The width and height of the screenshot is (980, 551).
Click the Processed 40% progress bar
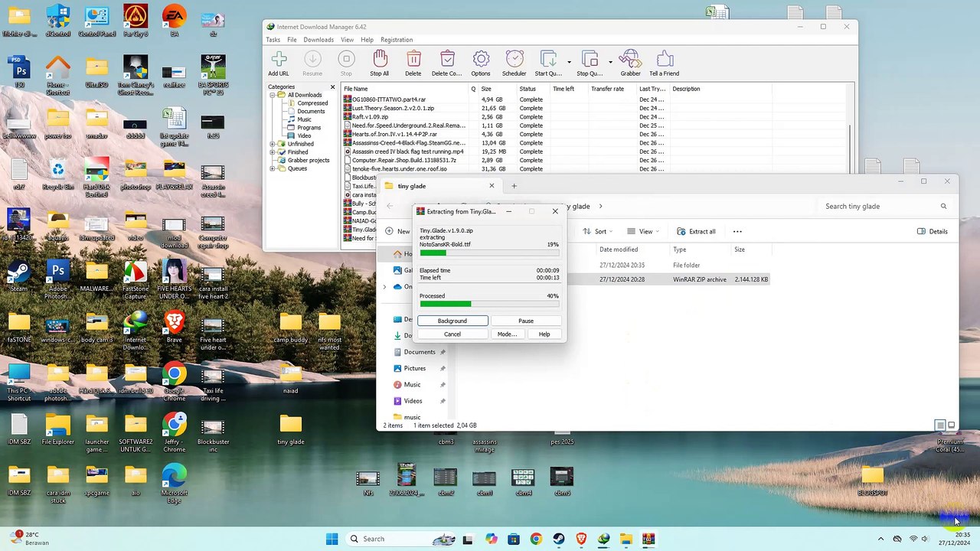[489, 304]
